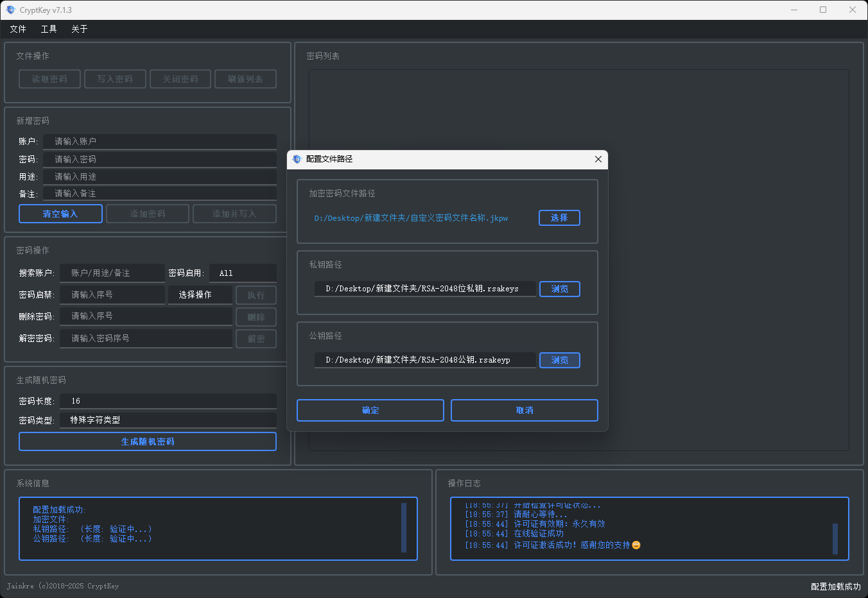Image resolution: width=868 pixels, height=598 pixels.
Task: Click the 删除密码 serial number field
Action: click(146, 316)
